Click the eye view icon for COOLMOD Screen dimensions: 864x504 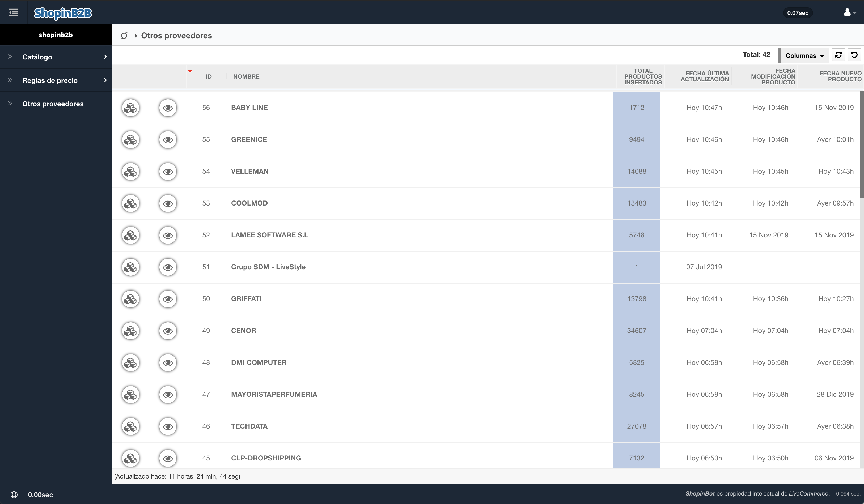[168, 203]
